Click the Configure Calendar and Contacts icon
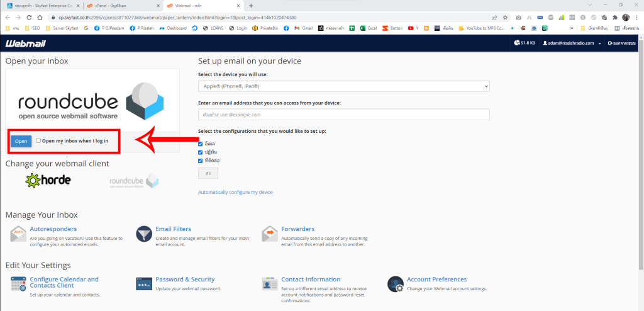Screen dimensions: 644x311 [x=18, y=284]
